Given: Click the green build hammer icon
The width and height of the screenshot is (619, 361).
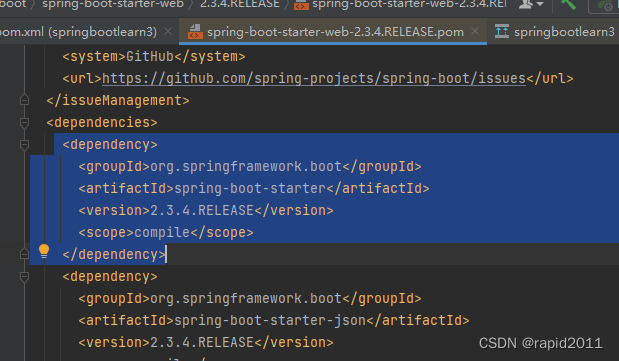Looking at the screenshot, I should click(x=568, y=4).
